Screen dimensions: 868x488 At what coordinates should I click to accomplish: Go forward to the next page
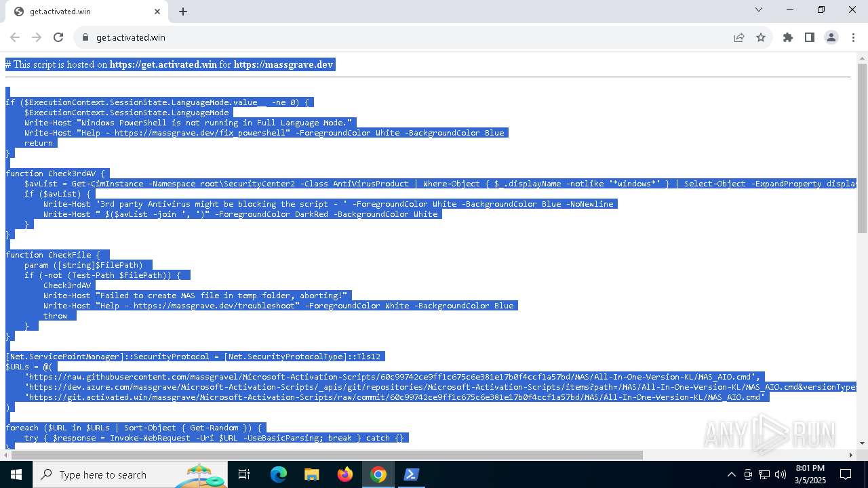(x=37, y=37)
